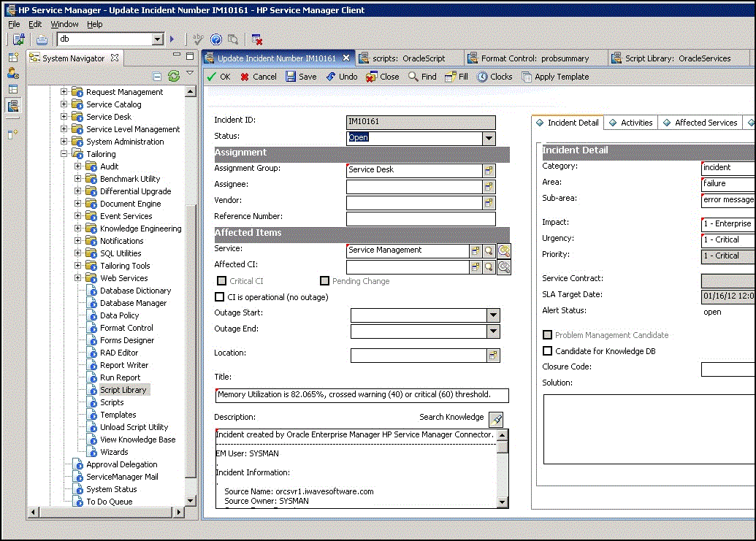Open the Window menu

tap(64, 24)
